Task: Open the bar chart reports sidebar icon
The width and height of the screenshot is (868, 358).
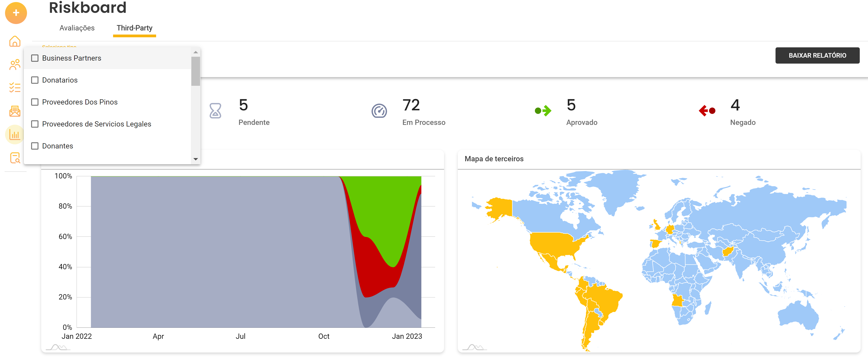Action: 15,135
